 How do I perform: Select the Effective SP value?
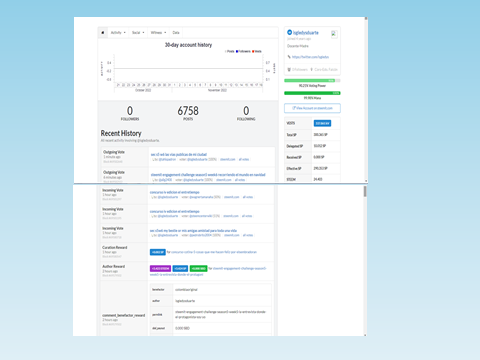(320, 168)
